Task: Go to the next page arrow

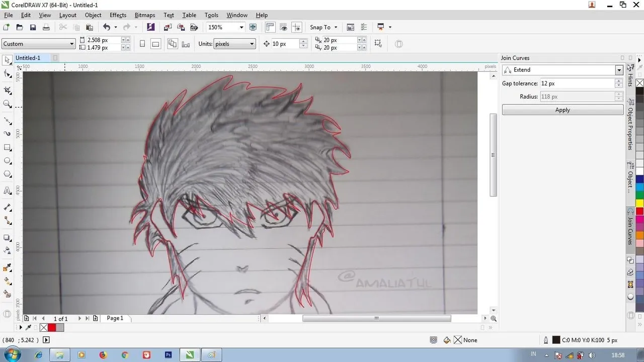Action: point(79,318)
